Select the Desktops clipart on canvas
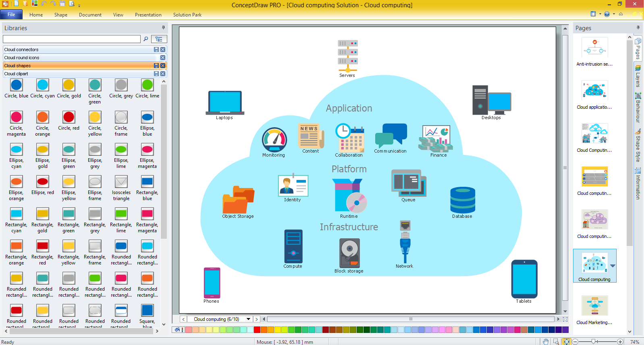This screenshot has width=644, height=345. (492, 100)
